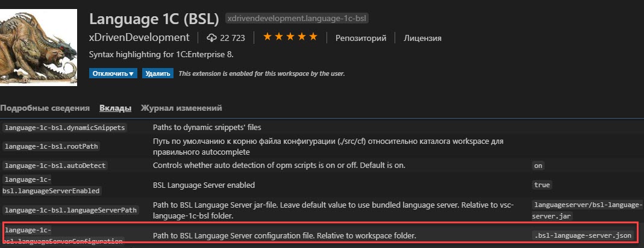The image size is (644, 248).
Task: Select the Вклады tab
Action: [116, 108]
